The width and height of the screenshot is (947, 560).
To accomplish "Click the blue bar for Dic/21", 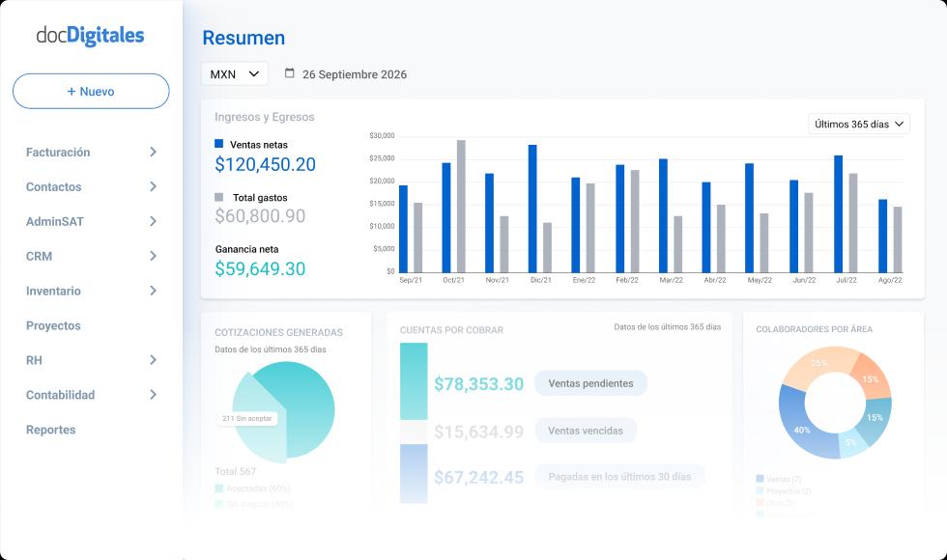I will coord(532,209).
